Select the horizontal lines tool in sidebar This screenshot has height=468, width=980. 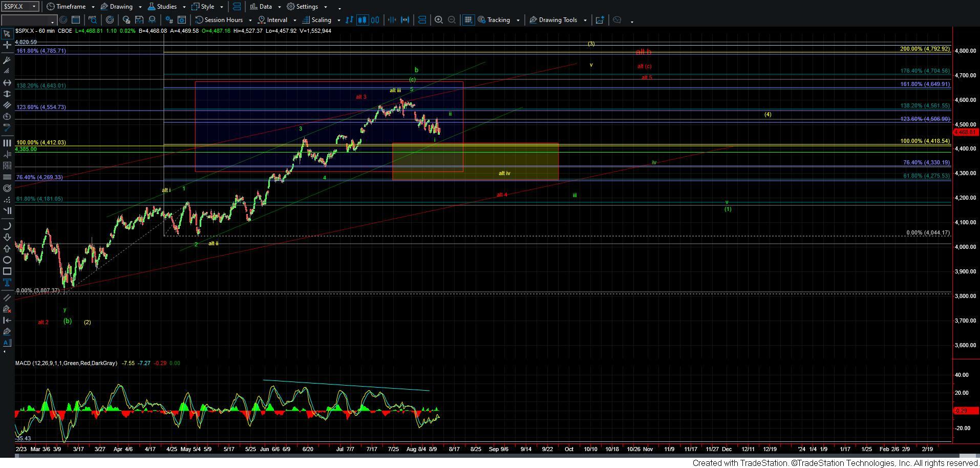pyautogui.click(x=7, y=177)
